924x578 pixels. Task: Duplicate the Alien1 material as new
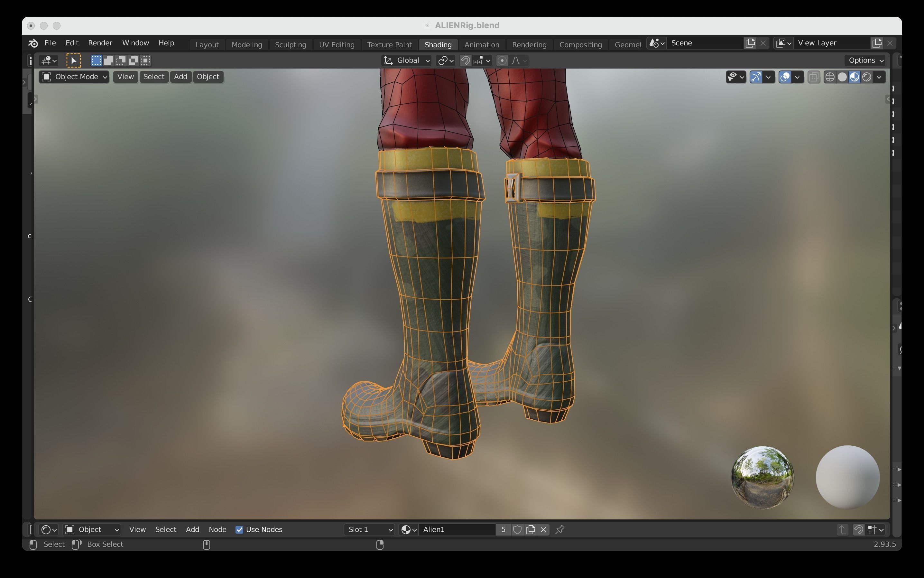point(531,529)
